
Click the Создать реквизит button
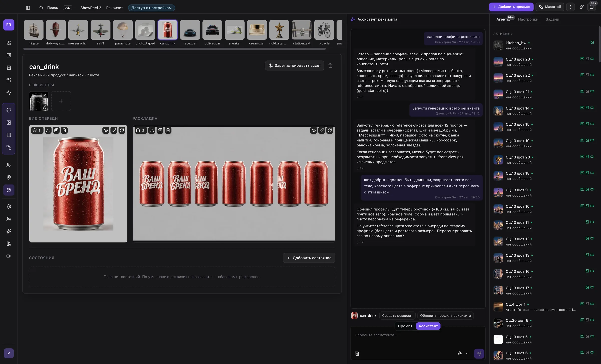pyautogui.click(x=397, y=316)
